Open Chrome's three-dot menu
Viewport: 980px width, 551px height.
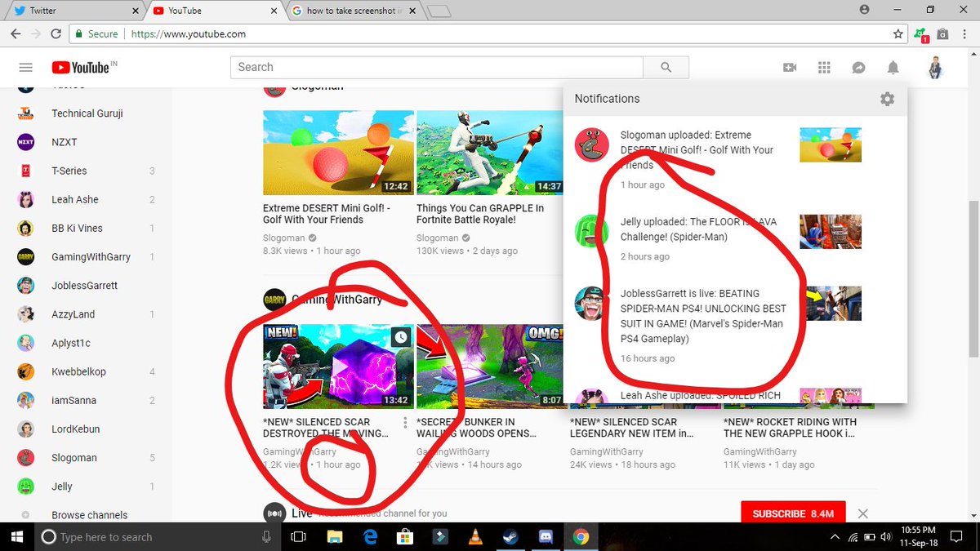[964, 34]
